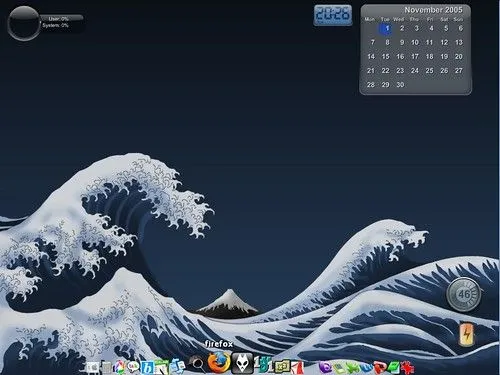Select day 6 in calendar widget
The image size is (500, 375).
(x=460, y=28)
